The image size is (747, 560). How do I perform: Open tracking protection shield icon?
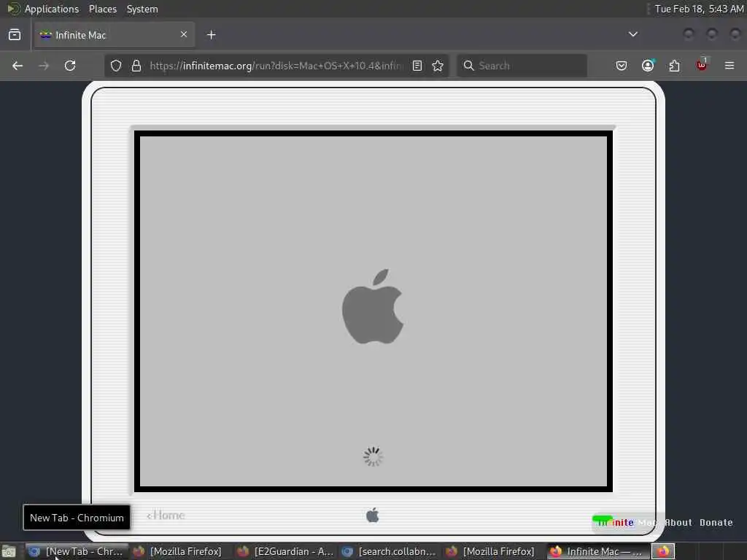tap(116, 66)
